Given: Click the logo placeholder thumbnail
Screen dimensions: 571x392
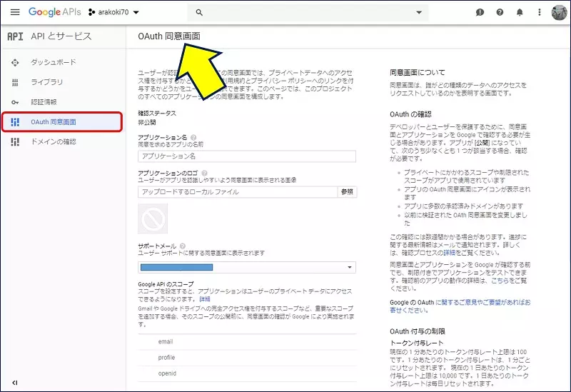Looking at the screenshot, I should pos(153,218).
